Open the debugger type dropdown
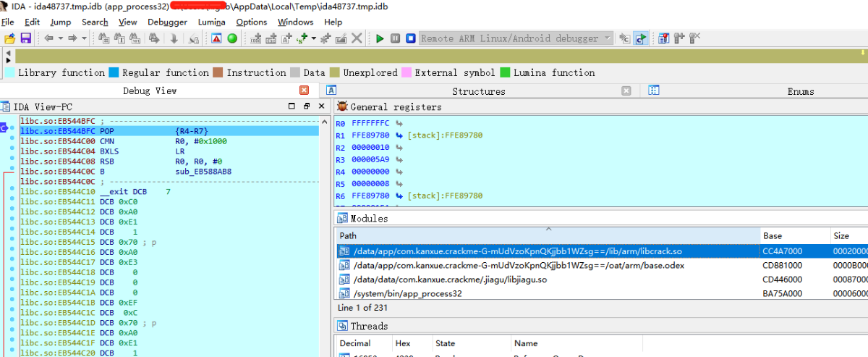868x357 pixels. (607, 38)
